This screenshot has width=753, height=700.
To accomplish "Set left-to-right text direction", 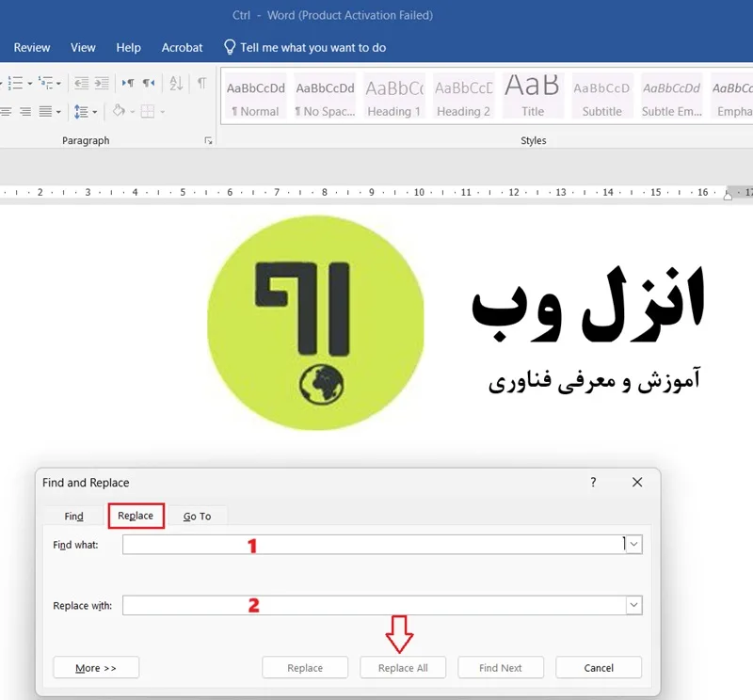I will [x=128, y=83].
